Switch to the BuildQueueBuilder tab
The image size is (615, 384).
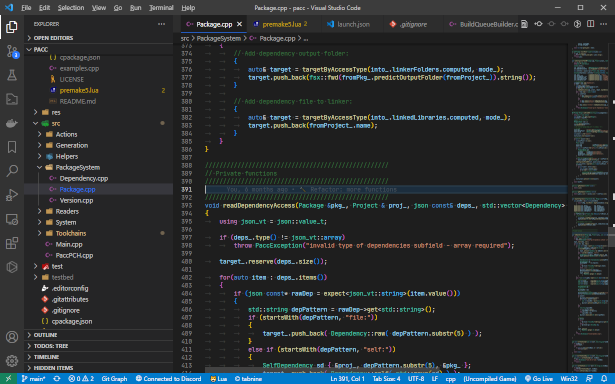point(482,24)
